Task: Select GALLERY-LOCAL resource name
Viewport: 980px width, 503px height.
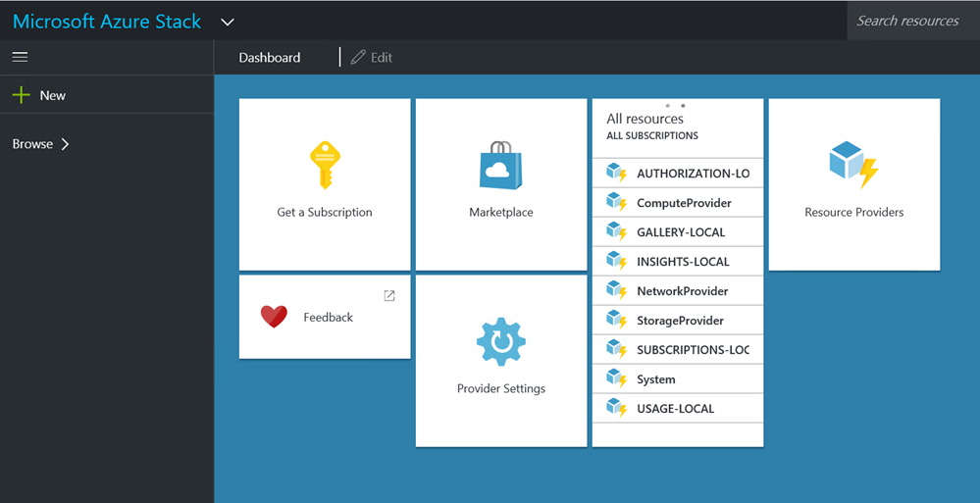Action: [681, 232]
